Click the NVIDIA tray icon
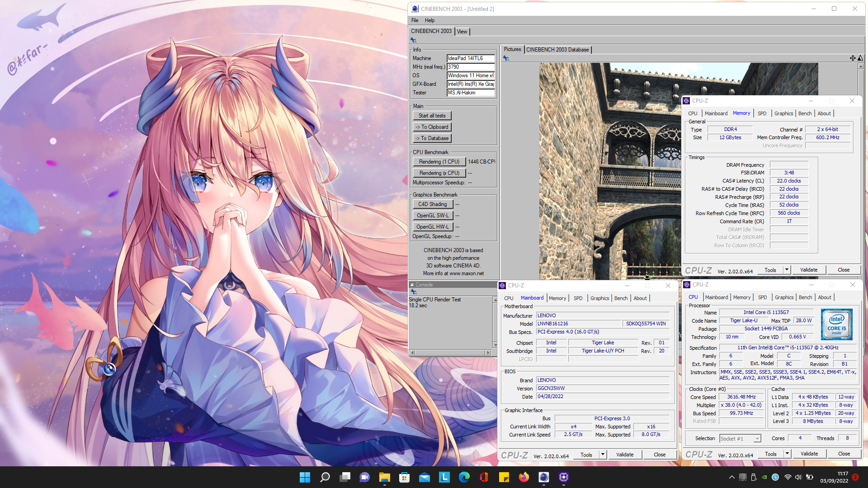The width and height of the screenshot is (868, 488). (x=764, y=477)
